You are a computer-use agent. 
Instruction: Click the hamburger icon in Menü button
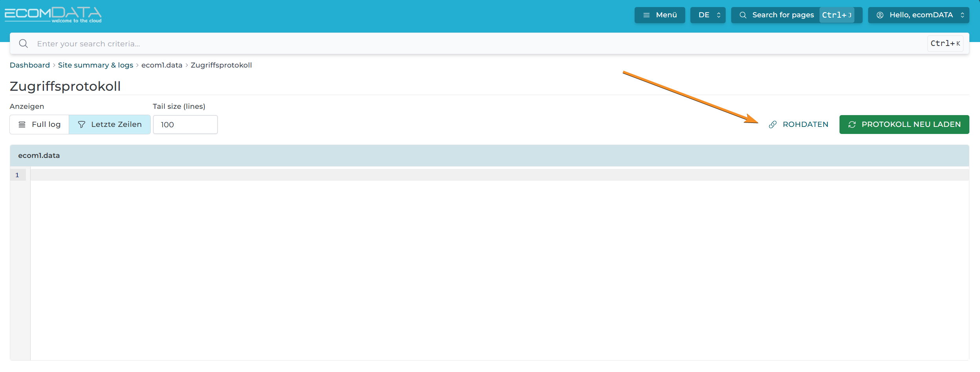(x=646, y=15)
